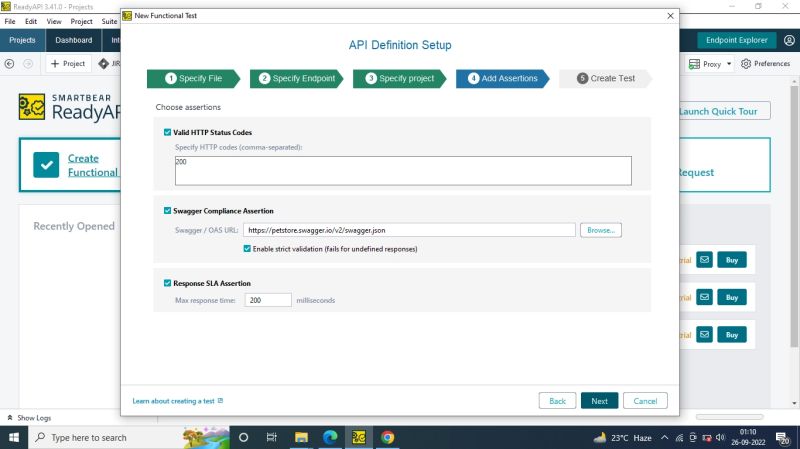The height and width of the screenshot is (449, 800).
Task: Click the second row's email icon
Action: 705,297
